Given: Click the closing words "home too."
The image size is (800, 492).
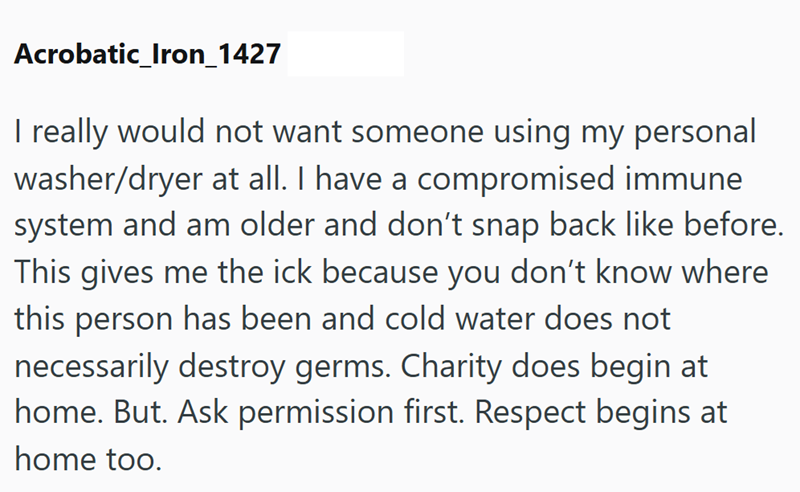Looking at the screenshot, I should click(x=88, y=459).
